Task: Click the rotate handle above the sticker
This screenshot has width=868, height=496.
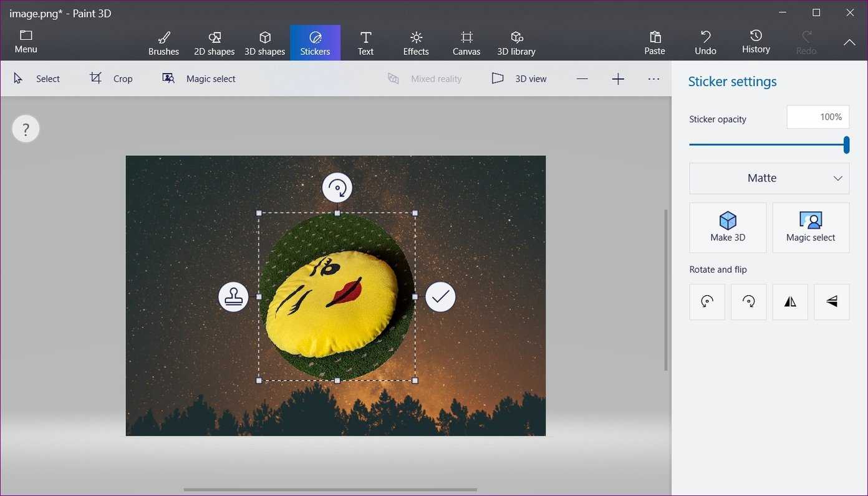Action: 337,188
